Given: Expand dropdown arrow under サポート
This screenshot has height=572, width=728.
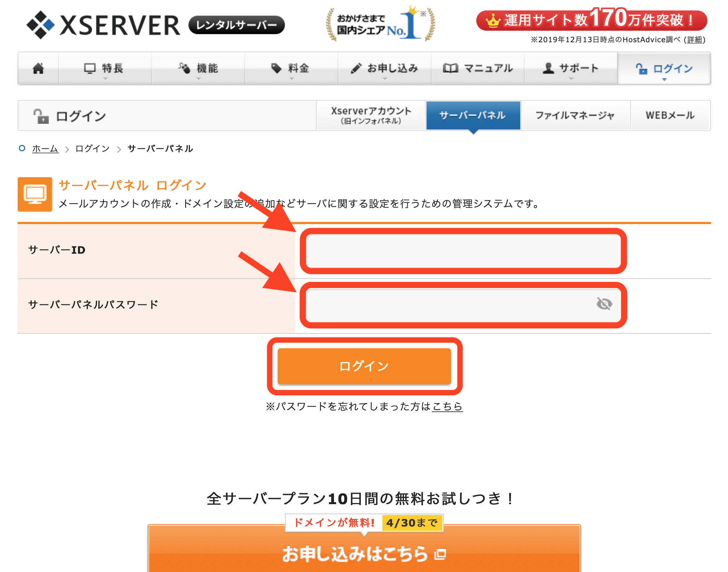Looking at the screenshot, I should pos(571,79).
